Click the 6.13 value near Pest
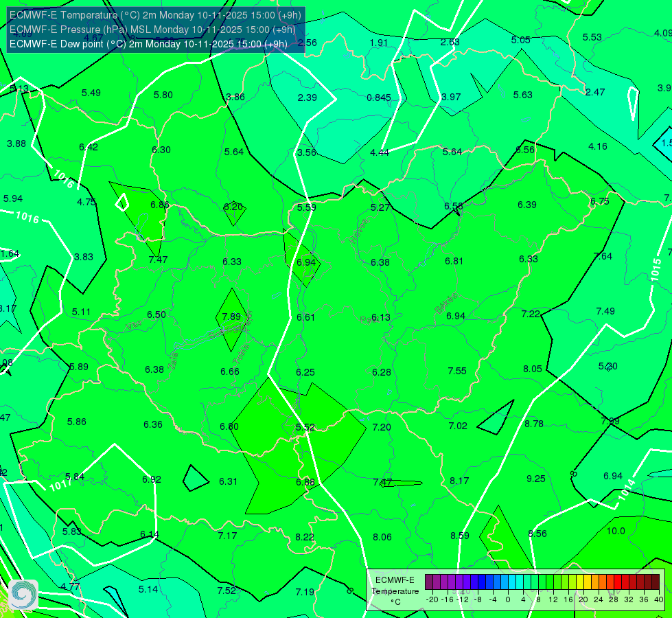 pyautogui.click(x=381, y=317)
